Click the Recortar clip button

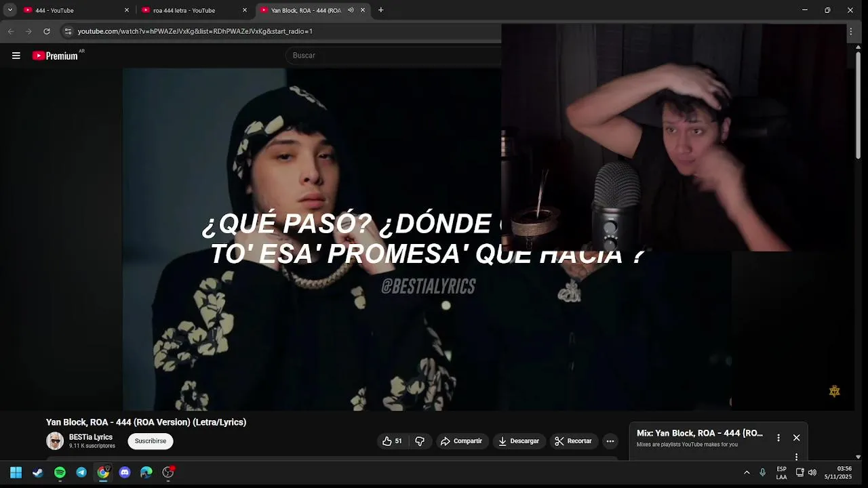[574, 441]
